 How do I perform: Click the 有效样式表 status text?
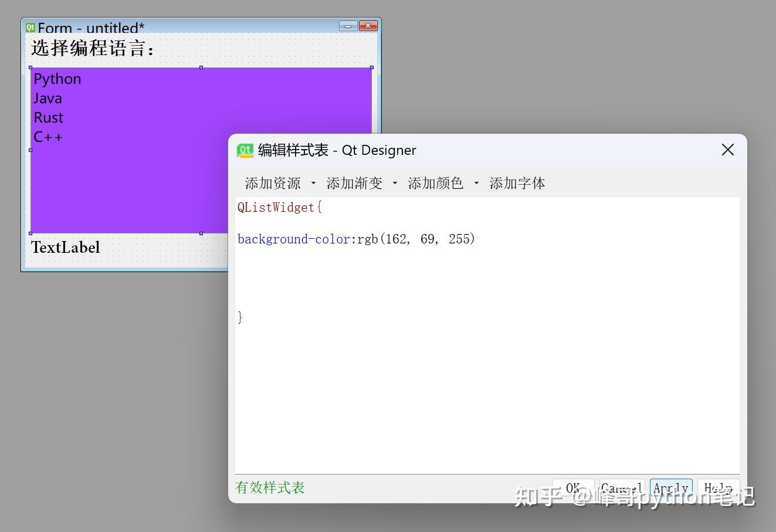pos(270,487)
